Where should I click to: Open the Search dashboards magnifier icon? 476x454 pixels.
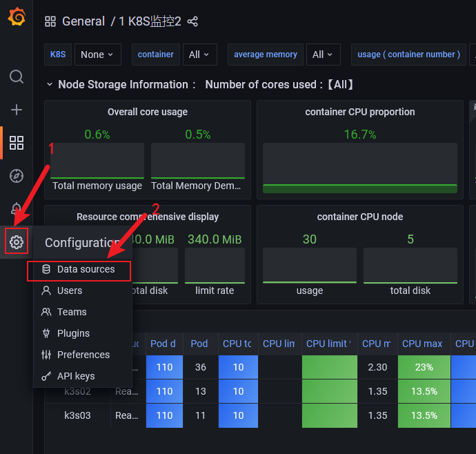click(x=17, y=76)
